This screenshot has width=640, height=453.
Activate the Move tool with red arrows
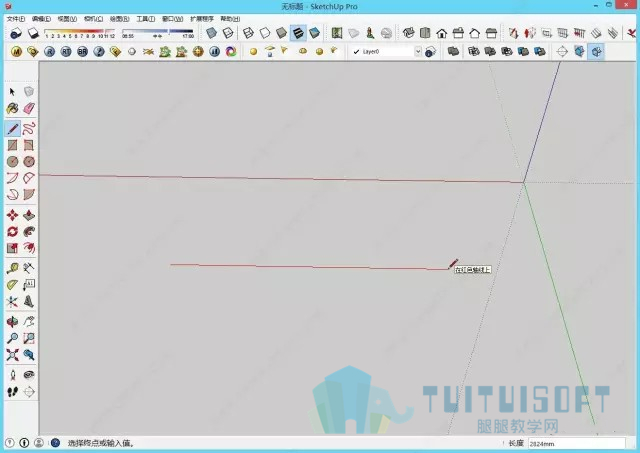[x=13, y=215]
